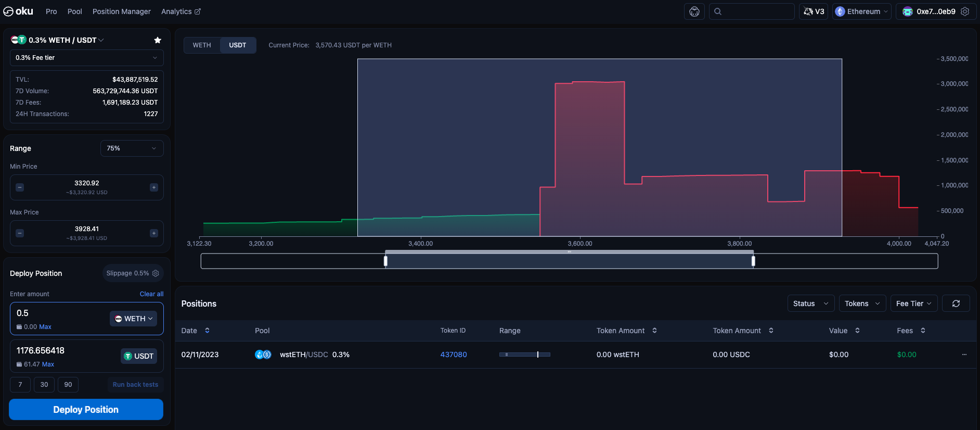Click the minus icon to decrease Max Price
This screenshot has height=430, width=980.
[x=20, y=233]
